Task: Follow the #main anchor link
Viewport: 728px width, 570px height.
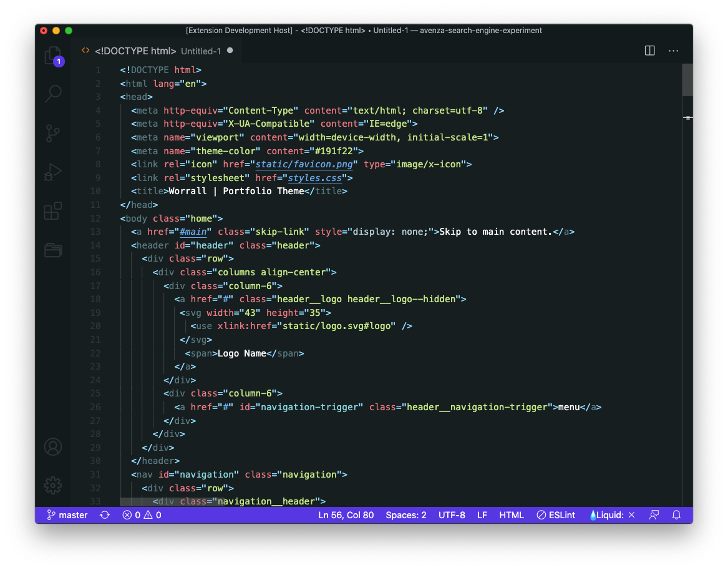Action: 193,232
